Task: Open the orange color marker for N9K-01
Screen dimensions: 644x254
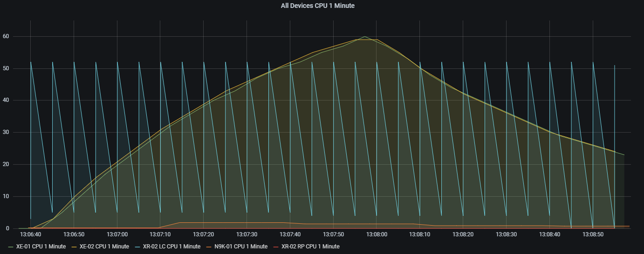Action: point(209,247)
